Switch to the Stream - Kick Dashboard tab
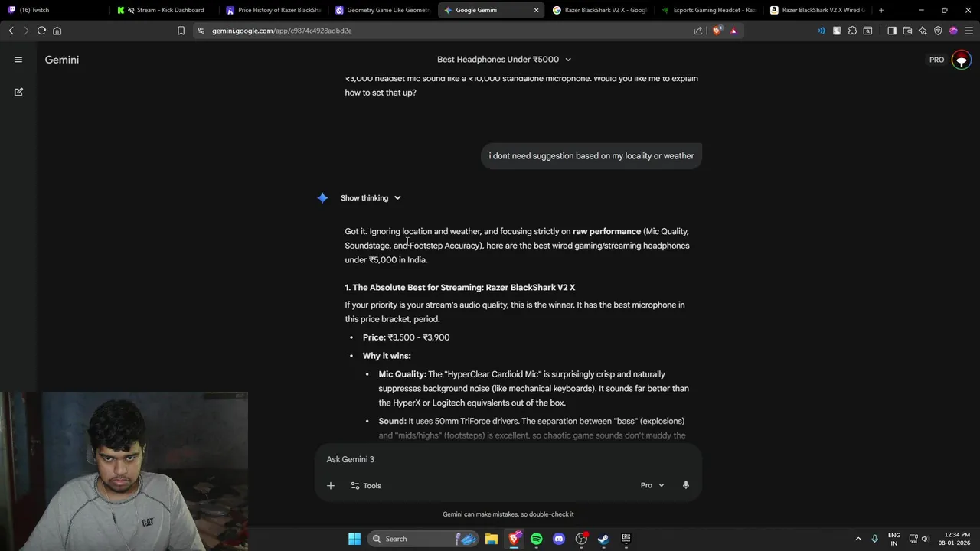 tap(162, 10)
